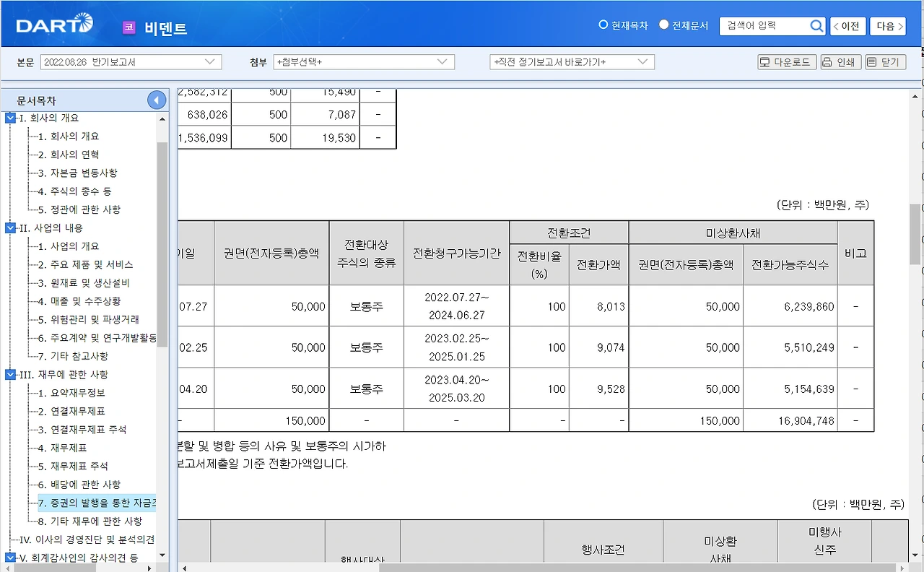Viewport: 924px width, 572px height.
Task: Collapse the 문서목차 panel with the arrow button
Action: tap(157, 100)
